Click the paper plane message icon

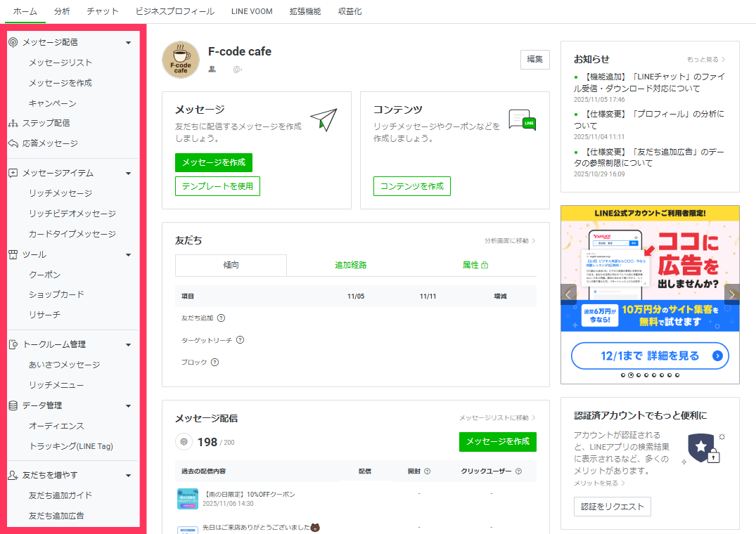[x=323, y=119]
